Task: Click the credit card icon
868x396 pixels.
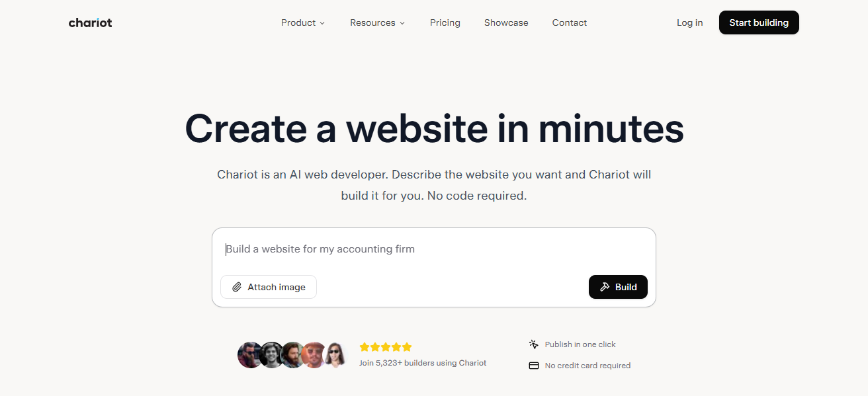Action: coord(534,366)
